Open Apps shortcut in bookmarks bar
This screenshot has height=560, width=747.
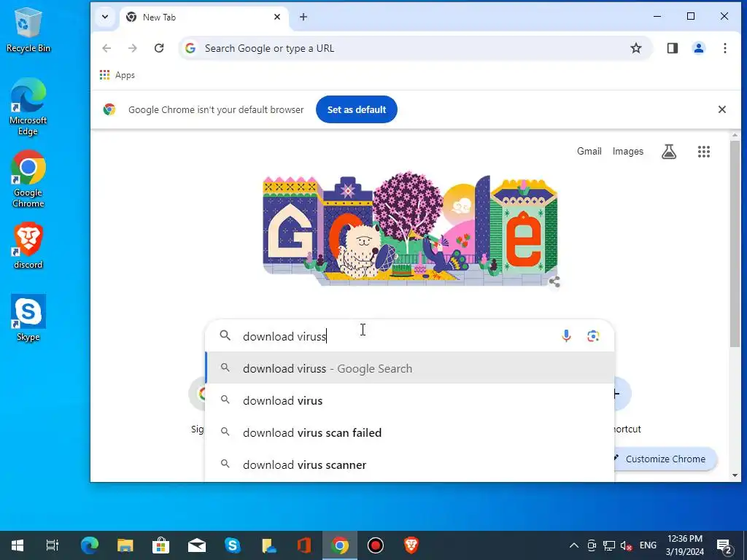(x=117, y=75)
